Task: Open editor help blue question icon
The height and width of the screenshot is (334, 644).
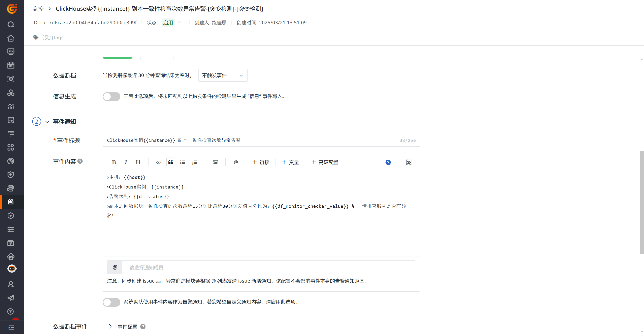Action: point(388,162)
